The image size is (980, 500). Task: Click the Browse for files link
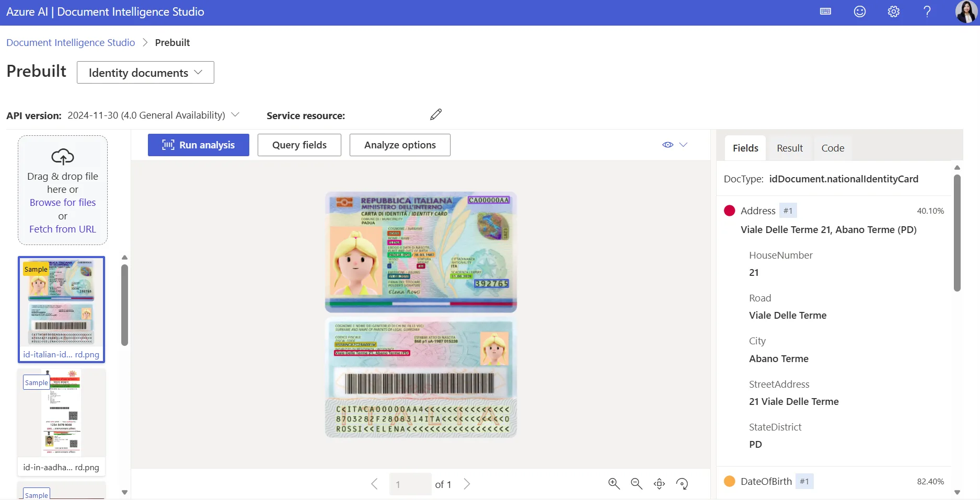coord(63,202)
